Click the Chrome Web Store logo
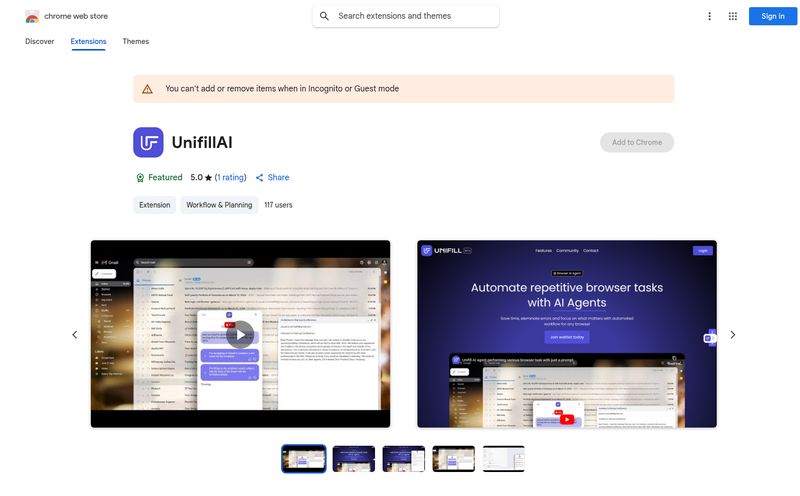800x496 pixels. pyautogui.click(x=32, y=16)
